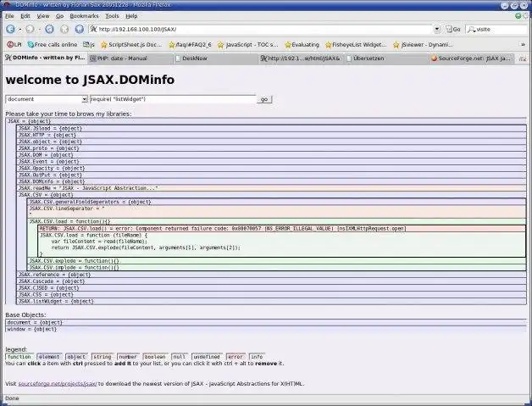Click 'JSAX.CSV.explode = function(){}' row
The image size is (532, 406).
277,261
